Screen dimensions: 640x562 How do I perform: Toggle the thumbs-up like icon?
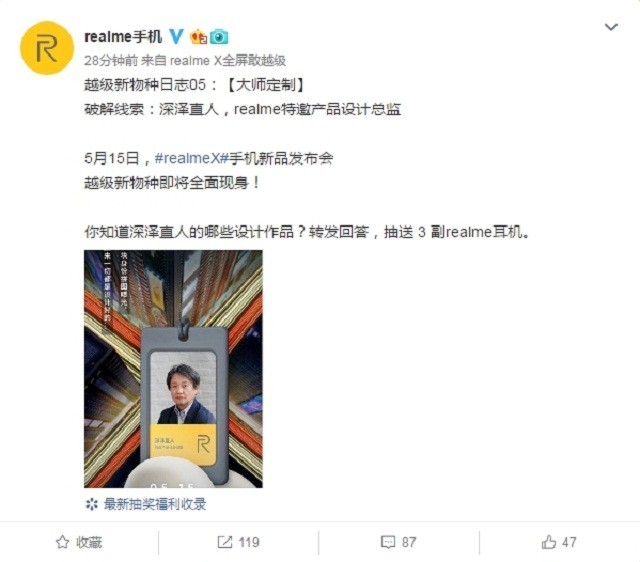pyautogui.click(x=549, y=542)
